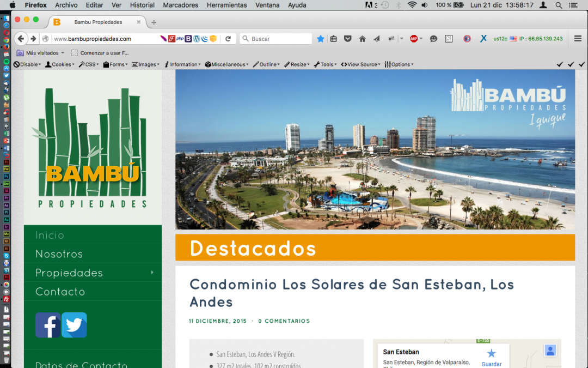Open the Miscellaneous dropdown
The image size is (588, 368).
(227, 64)
